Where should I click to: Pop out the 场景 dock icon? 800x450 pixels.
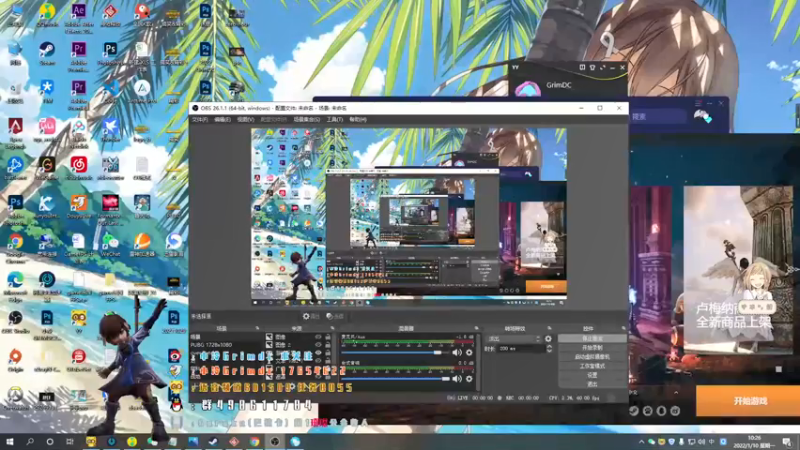[x=257, y=329]
